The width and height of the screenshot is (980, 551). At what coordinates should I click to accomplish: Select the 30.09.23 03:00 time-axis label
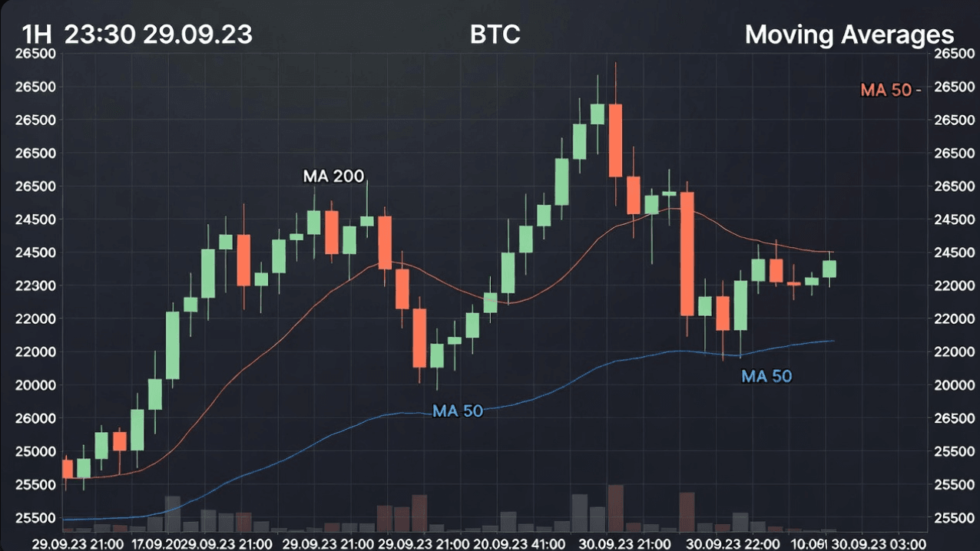click(x=876, y=544)
